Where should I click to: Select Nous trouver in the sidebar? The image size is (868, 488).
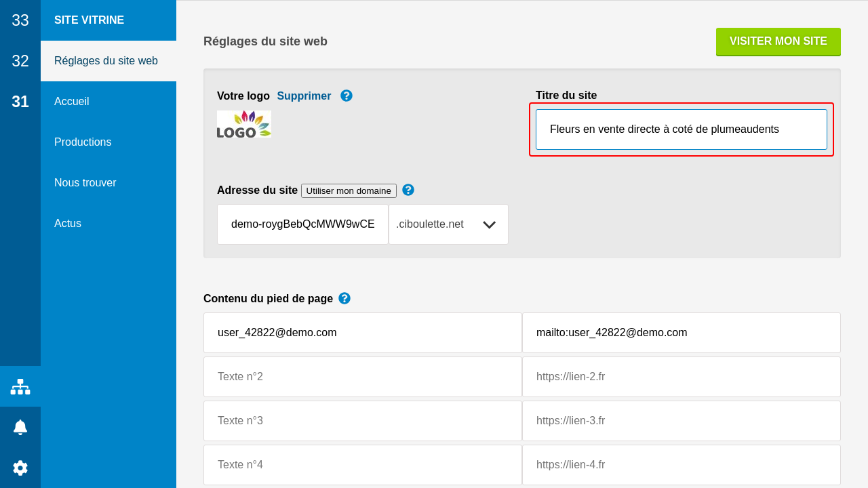(x=85, y=183)
